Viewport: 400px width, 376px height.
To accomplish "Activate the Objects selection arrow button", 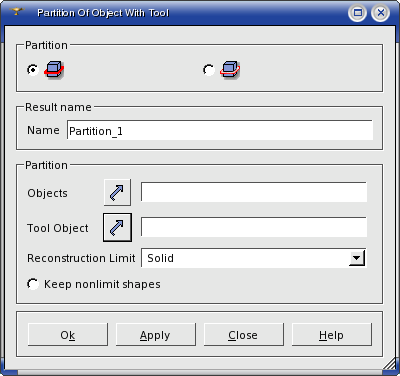I will click(117, 192).
